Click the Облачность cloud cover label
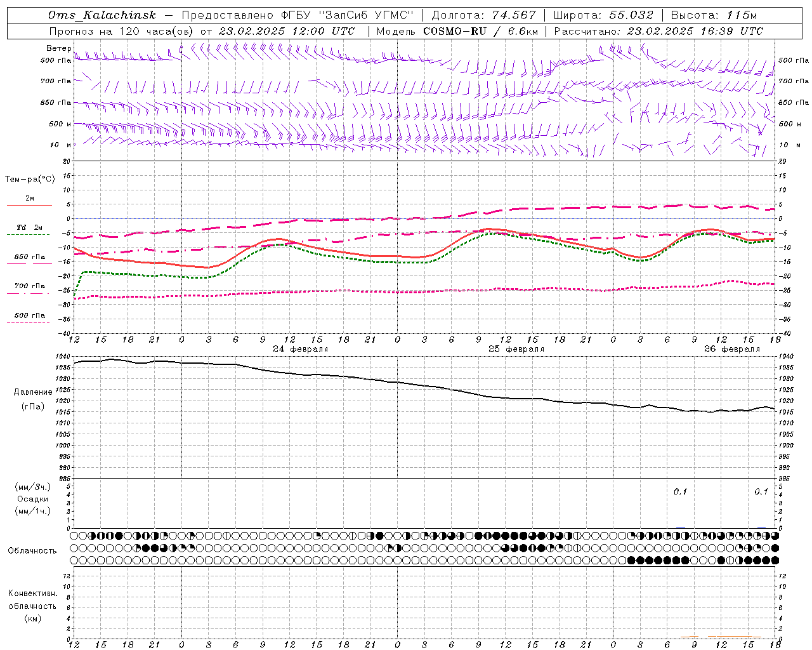This screenshot has height=650, width=812. pyautogui.click(x=32, y=551)
